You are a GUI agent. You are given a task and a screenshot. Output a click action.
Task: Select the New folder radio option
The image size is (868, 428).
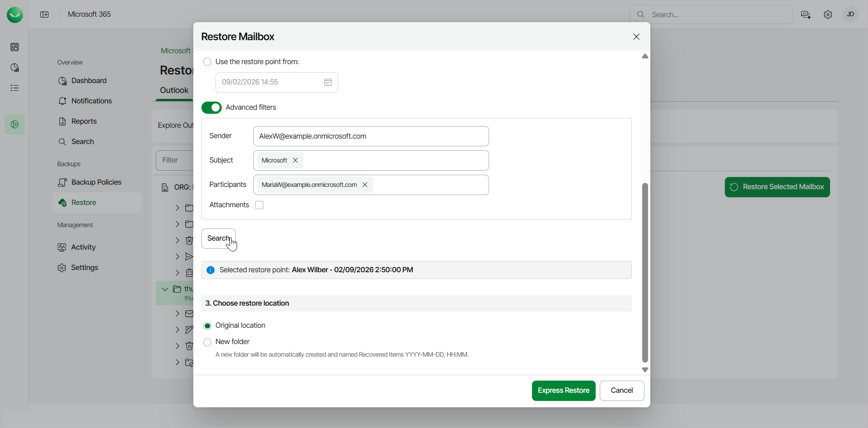point(207,342)
